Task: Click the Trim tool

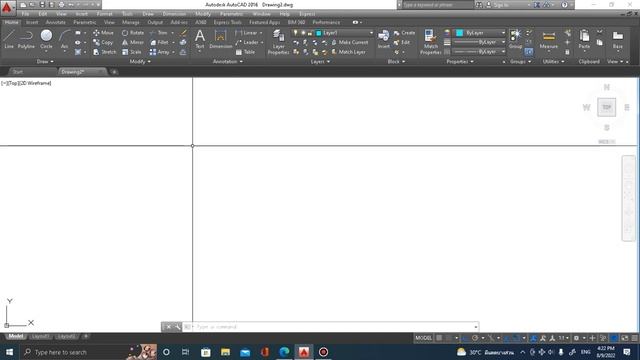Action: (158, 33)
